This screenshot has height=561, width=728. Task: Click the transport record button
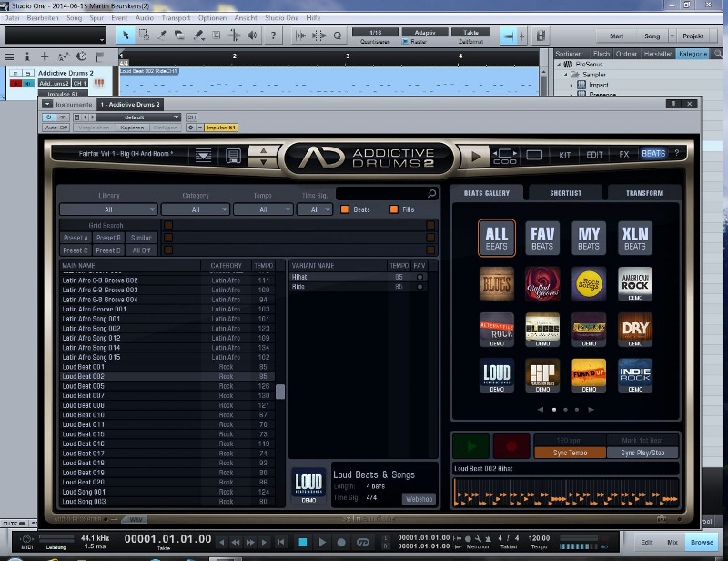pos(341,542)
